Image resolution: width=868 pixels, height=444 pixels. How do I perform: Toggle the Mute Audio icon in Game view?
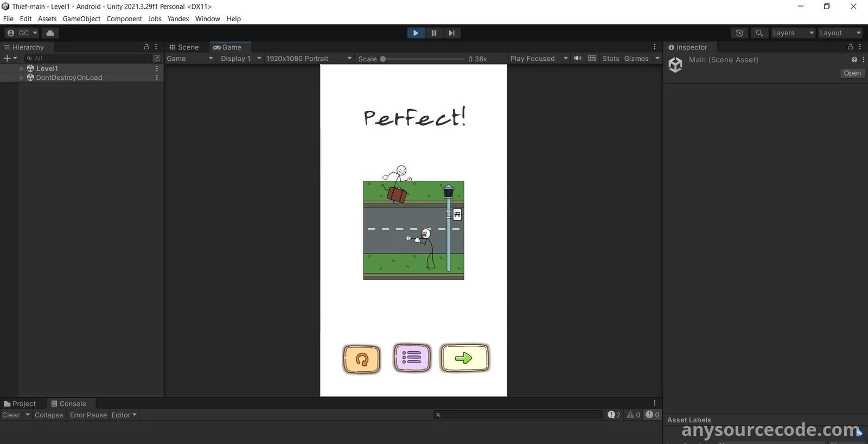click(x=578, y=59)
